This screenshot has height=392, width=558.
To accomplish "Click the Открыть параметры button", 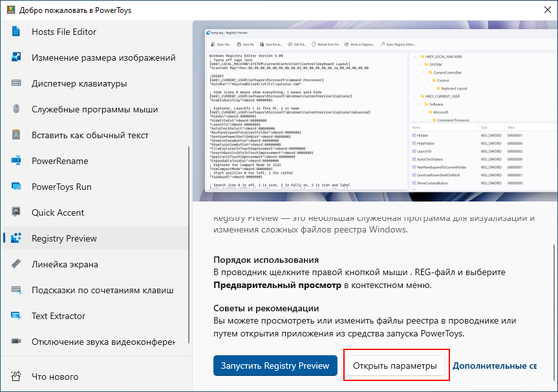I will [394, 366].
